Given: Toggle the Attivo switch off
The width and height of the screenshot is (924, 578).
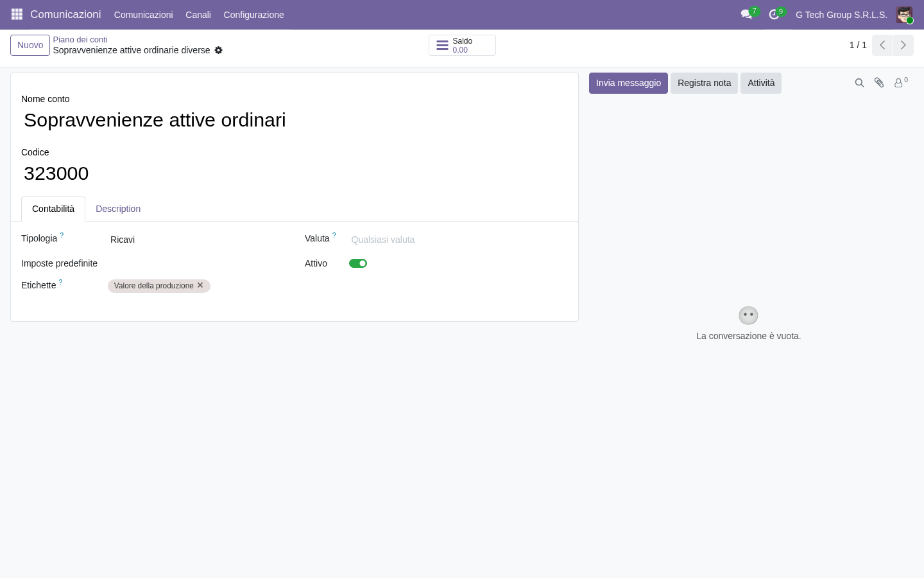Looking at the screenshot, I should click(x=358, y=263).
